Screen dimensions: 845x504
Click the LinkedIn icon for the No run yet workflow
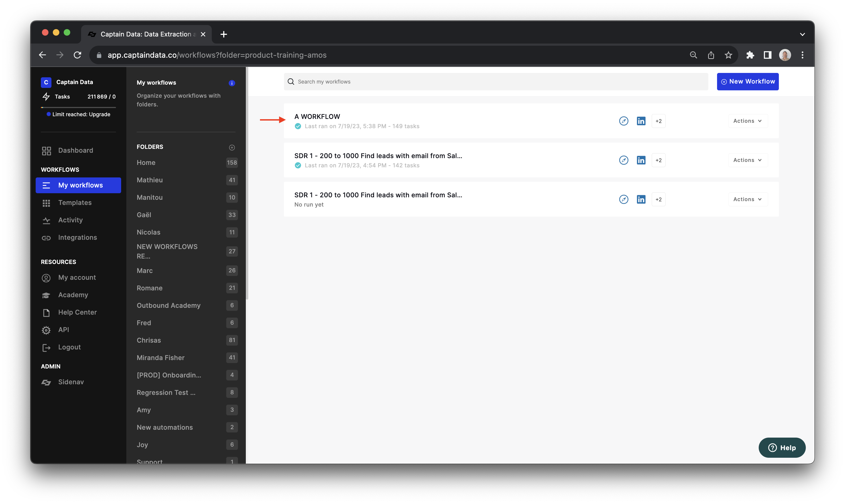point(641,199)
